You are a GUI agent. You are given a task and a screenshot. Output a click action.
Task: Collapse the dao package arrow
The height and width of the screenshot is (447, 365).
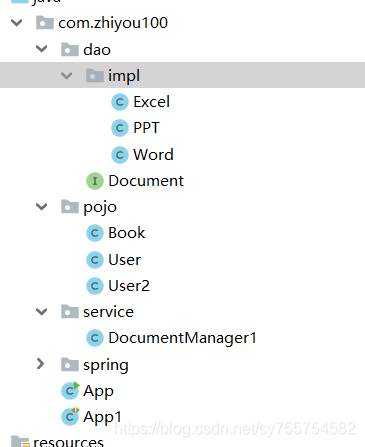tap(41, 49)
